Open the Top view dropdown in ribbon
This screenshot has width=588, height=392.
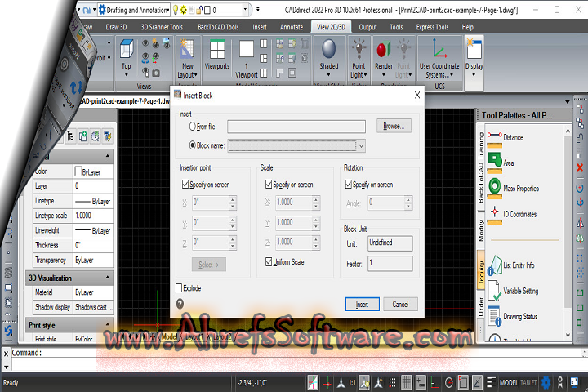[126, 71]
